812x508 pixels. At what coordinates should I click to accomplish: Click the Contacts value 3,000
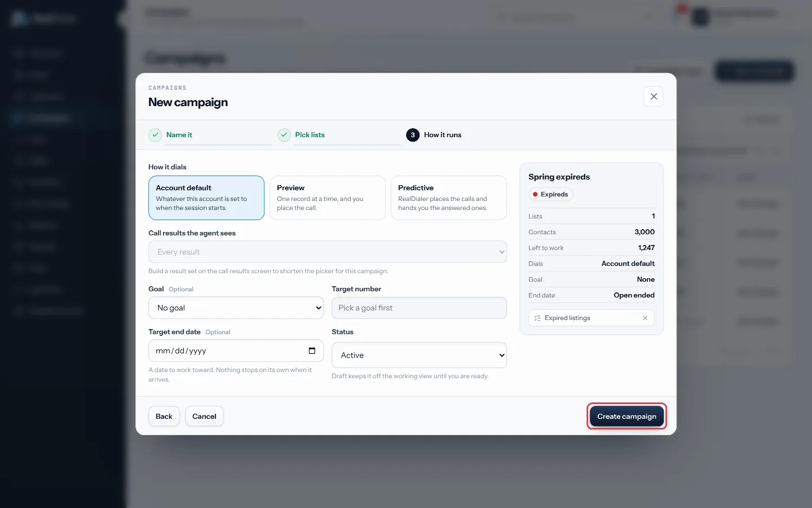[645, 232]
